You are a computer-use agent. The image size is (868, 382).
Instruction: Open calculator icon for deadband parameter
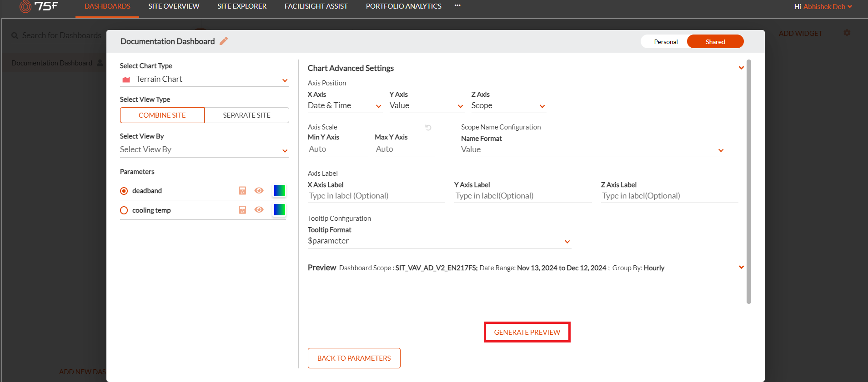tap(242, 191)
